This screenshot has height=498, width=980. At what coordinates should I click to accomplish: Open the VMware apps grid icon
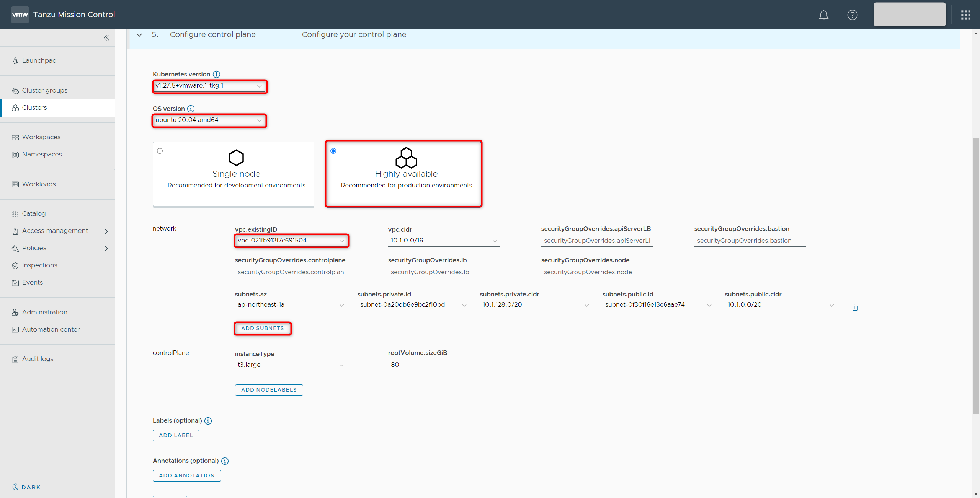pos(965,15)
